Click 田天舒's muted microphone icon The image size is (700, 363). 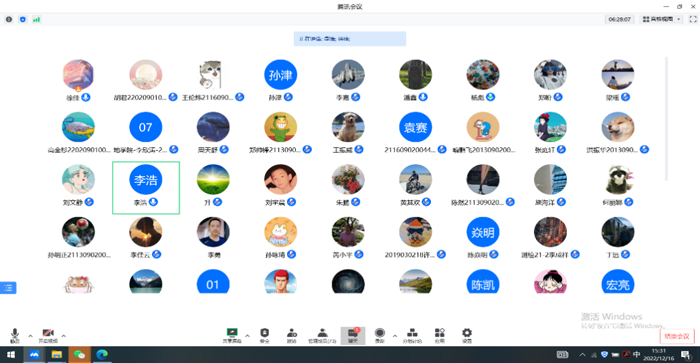point(224,150)
